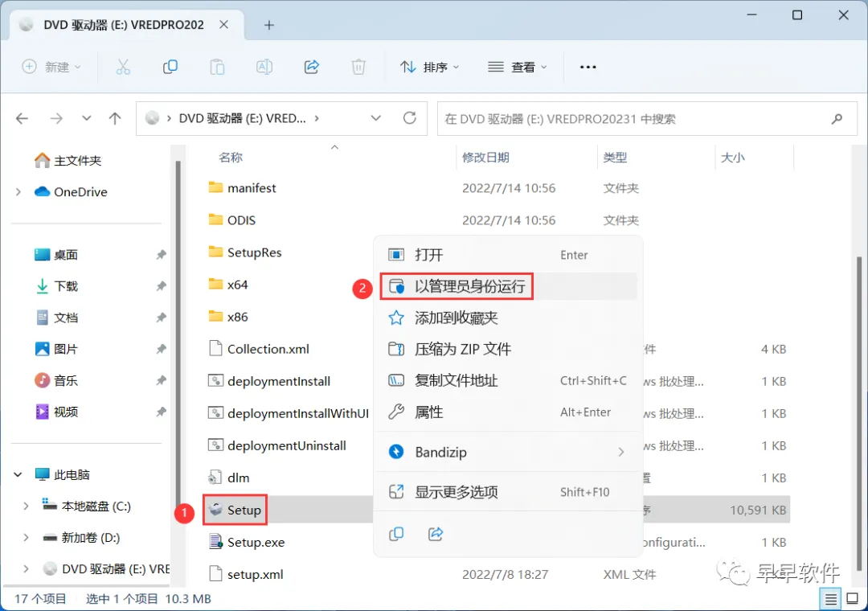Click the Delete trash icon in toolbar
This screenshot has width=868, height=611.
(x=358, y=67)
